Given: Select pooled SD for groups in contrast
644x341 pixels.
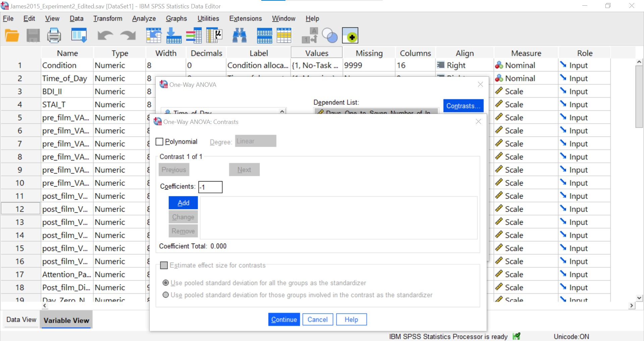Looking at the screenshot, I should click(166, 295).
